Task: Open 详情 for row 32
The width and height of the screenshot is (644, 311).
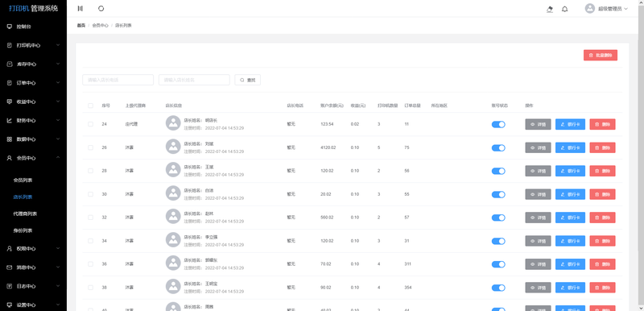Action: click(538, 218)
